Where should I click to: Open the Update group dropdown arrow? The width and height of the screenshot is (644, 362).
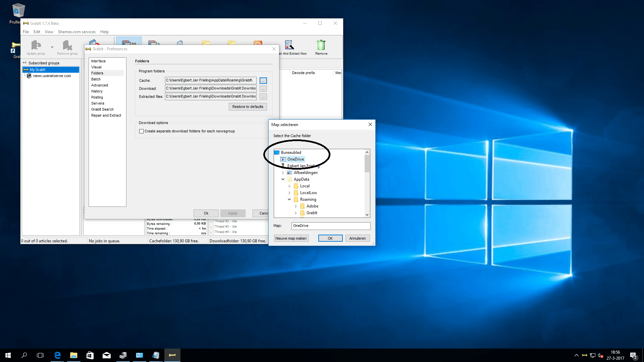52,47
